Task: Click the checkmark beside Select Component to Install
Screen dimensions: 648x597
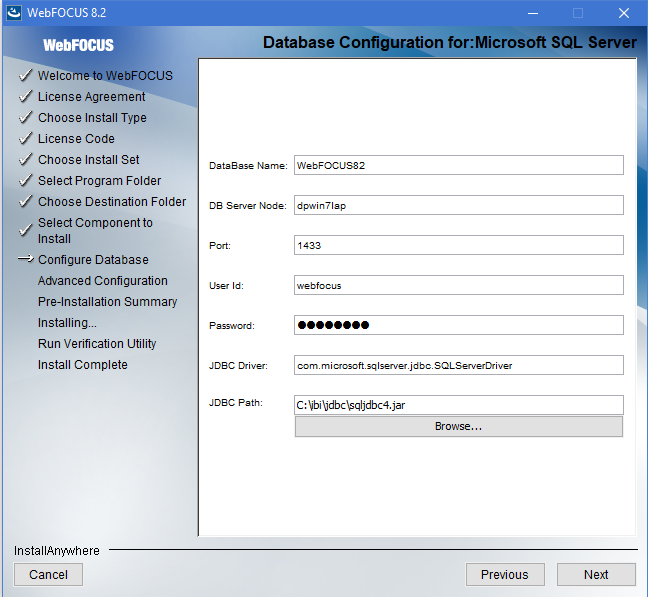Action: pyautogui.click(x=26, y=230)
